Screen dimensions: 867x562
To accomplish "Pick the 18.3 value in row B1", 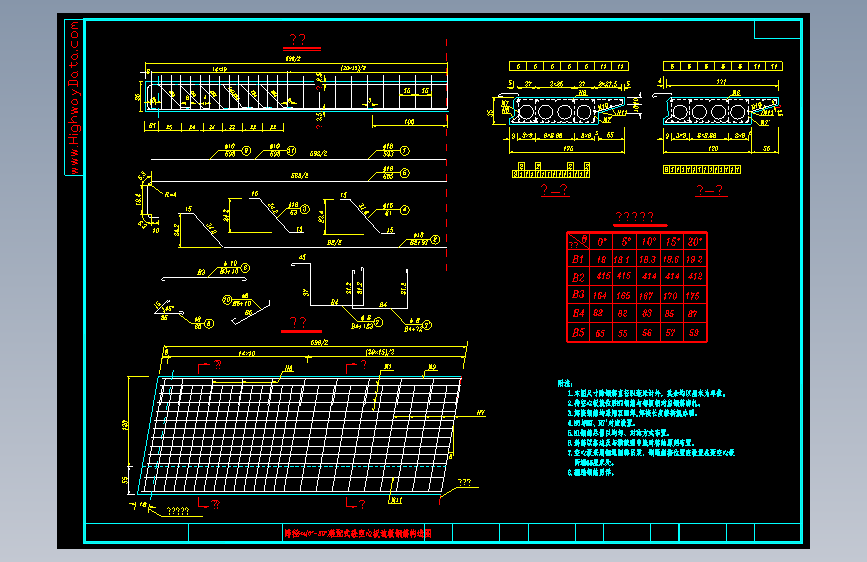I will 647,259.
